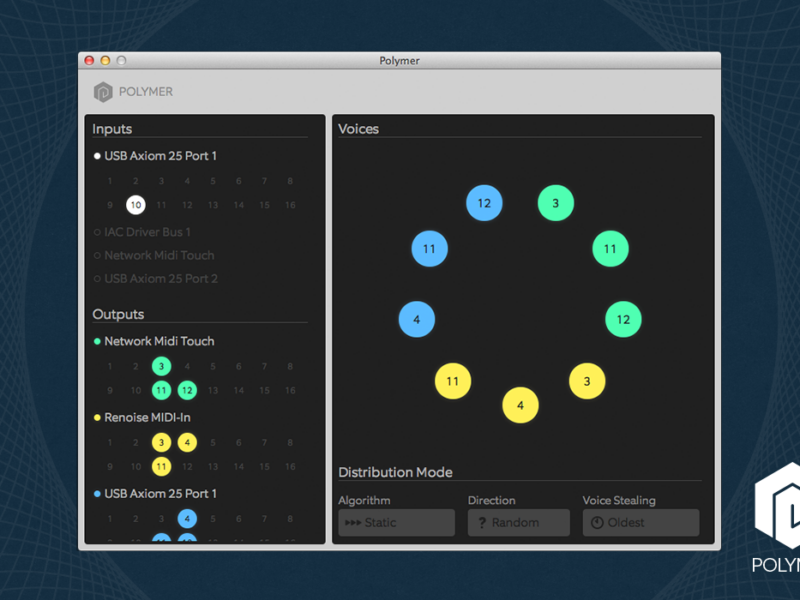Click the Voices section heading
800x600 pixels.
pos(359,129)
